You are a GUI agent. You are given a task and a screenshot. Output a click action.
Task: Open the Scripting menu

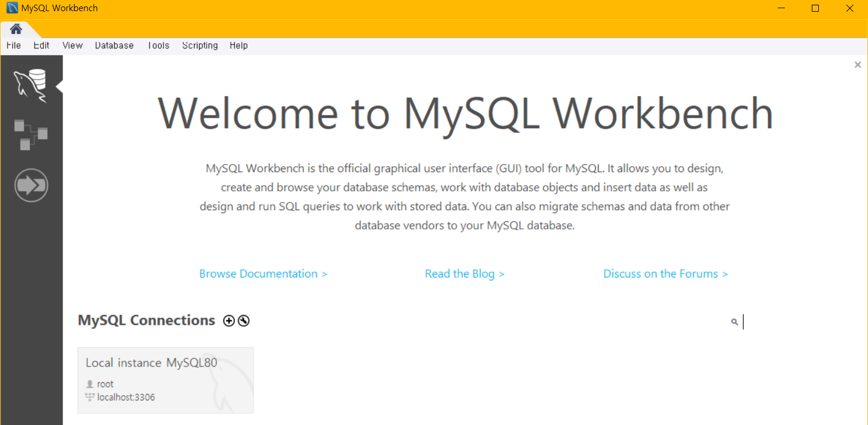point(200,45)
